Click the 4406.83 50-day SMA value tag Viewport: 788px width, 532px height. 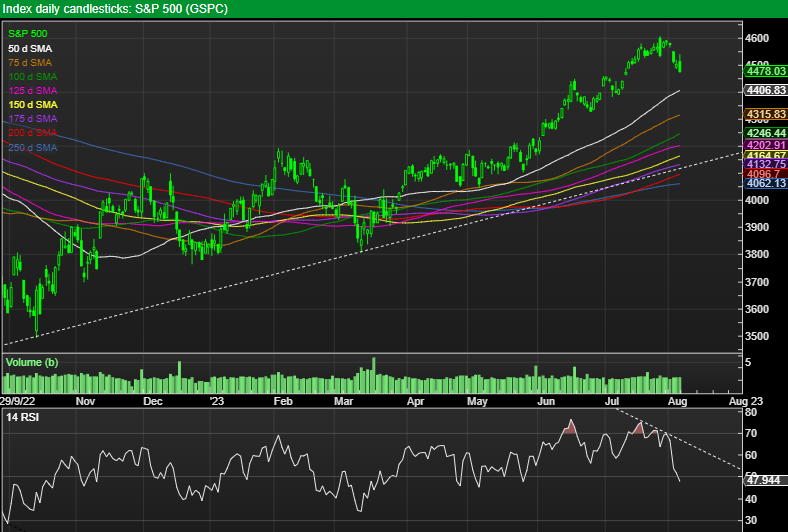click(765, 90)
